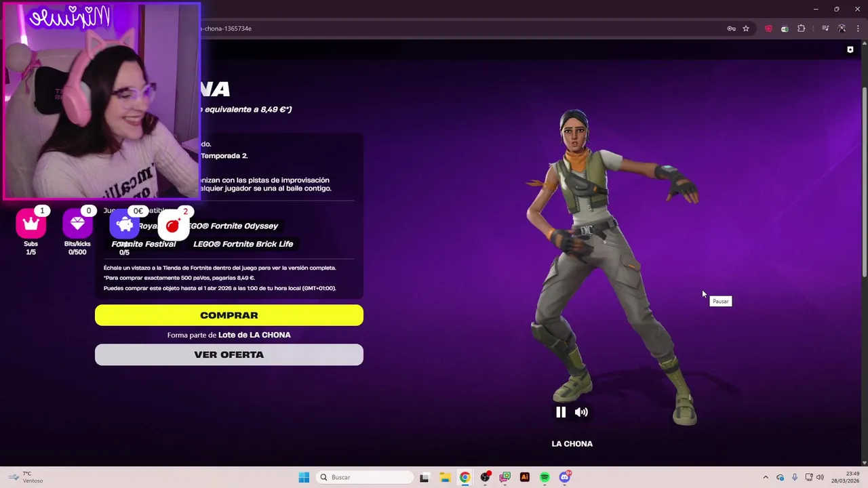The image size is (868, 488).
Task: Click the OneDrive cloud tray icon
Action: coord(780,477)
